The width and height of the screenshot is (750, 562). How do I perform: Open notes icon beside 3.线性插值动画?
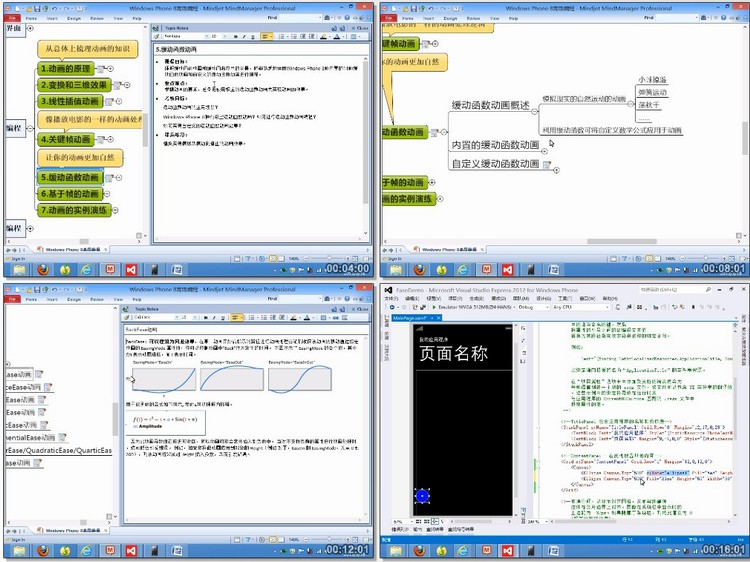pyautogui.click(x=109, y=101)
